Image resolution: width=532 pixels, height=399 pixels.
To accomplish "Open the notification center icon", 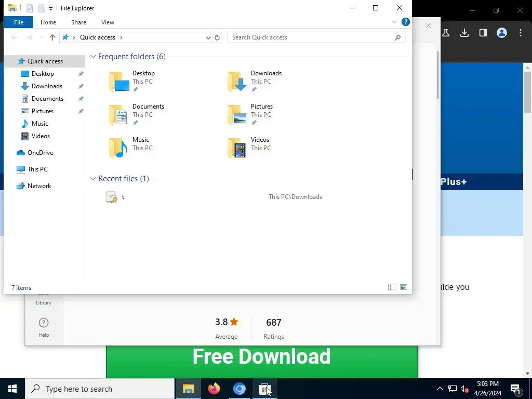I will [x=516, y=389].
